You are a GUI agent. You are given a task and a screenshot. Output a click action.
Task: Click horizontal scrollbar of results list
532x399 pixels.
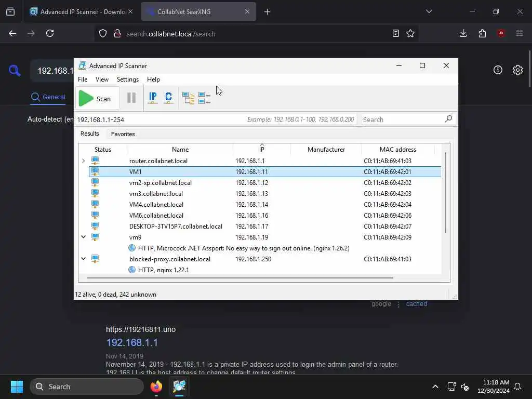[x=240, y=277]
